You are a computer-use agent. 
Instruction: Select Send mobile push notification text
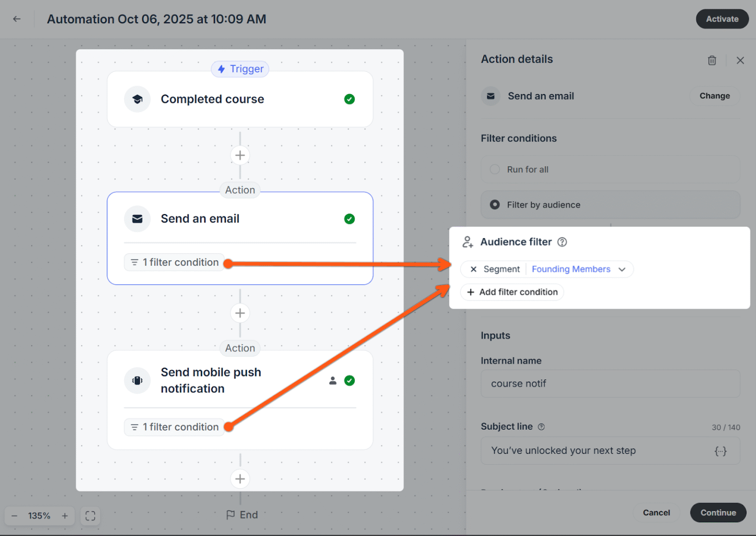coord(211,380)
